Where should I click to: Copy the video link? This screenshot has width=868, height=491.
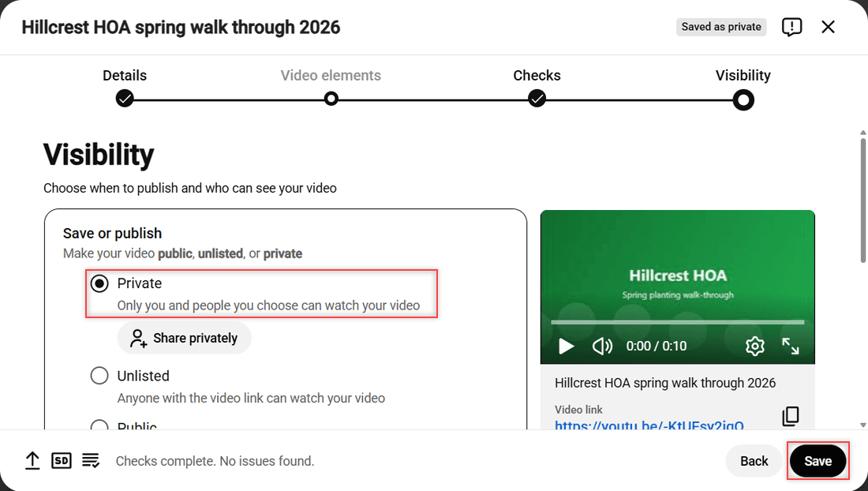(791, 416)
